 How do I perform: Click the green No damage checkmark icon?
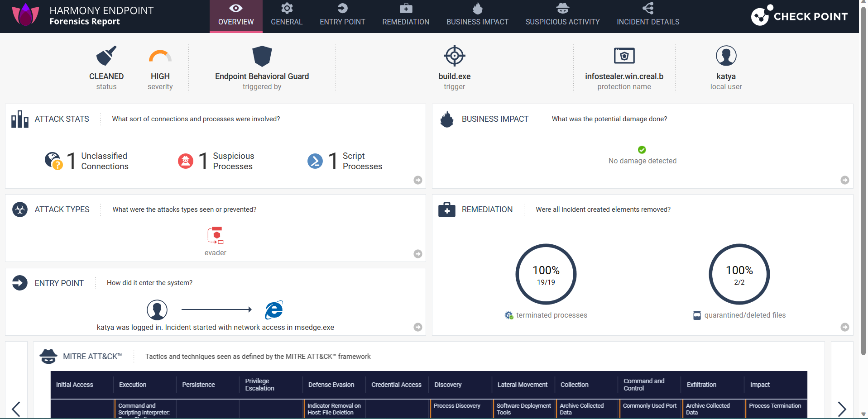(642, 150)
